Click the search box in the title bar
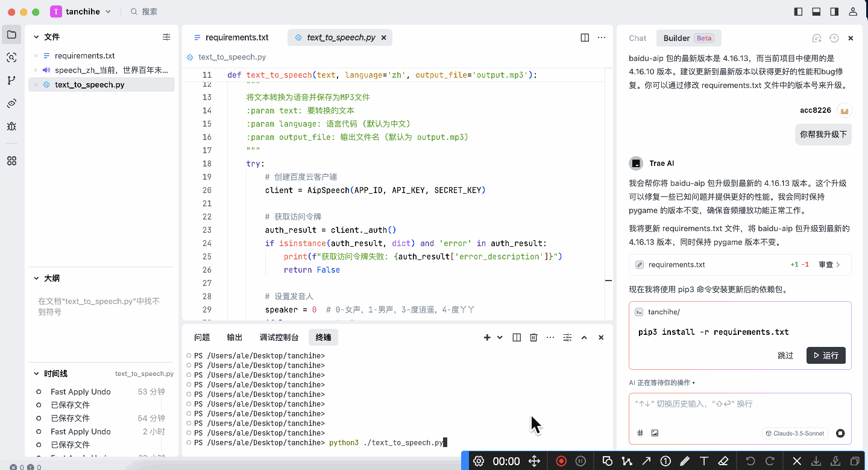 point(143,11)
